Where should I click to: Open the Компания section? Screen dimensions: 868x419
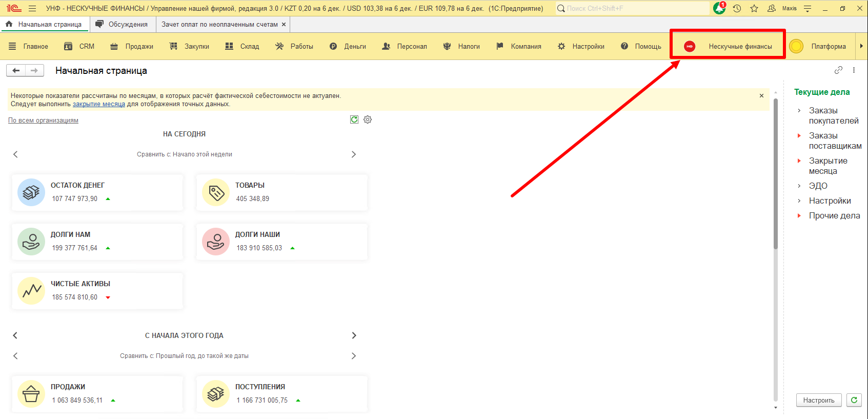519,46
